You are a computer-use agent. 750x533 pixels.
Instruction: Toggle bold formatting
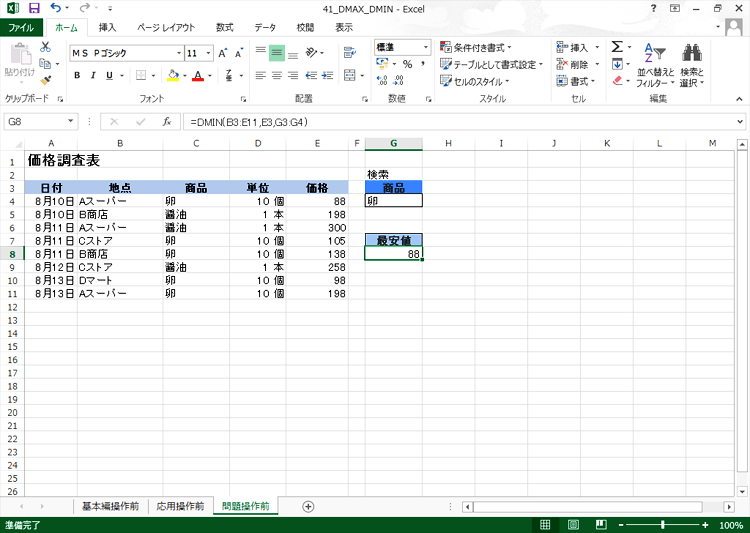77,76
